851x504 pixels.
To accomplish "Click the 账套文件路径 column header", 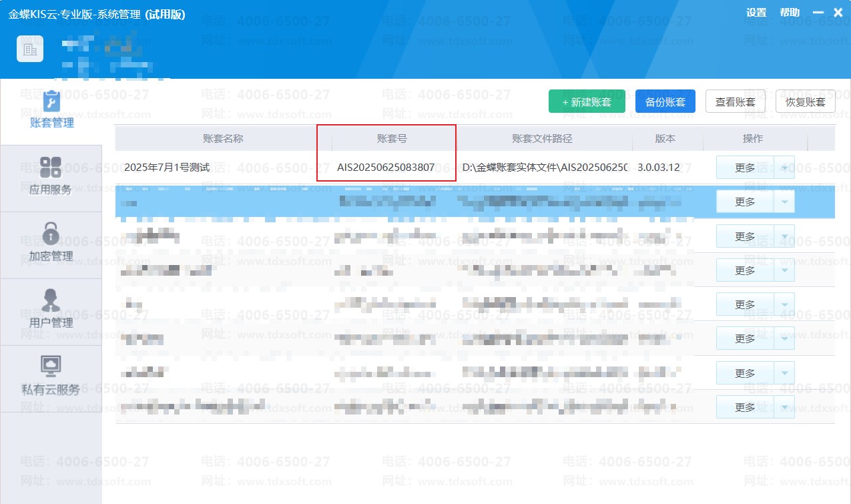I will point(542,139).
